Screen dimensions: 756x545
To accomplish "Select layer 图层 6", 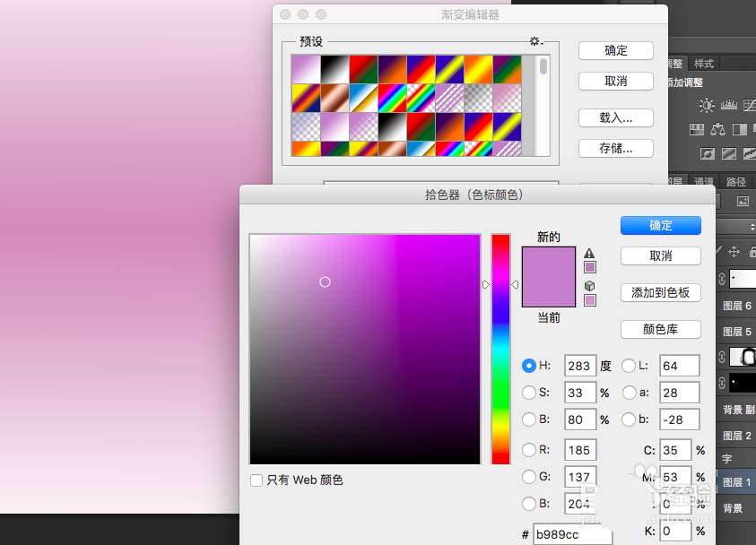I will (x=736, y=306).
